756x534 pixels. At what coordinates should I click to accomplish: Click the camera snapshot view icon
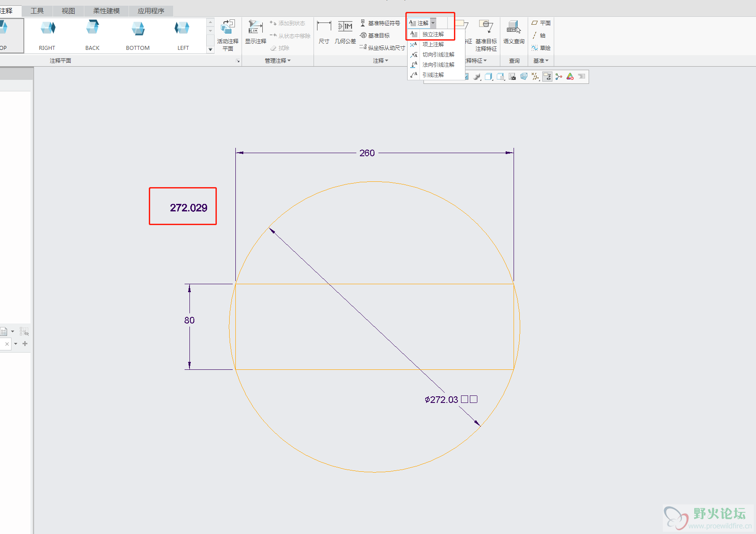point(512,77)
